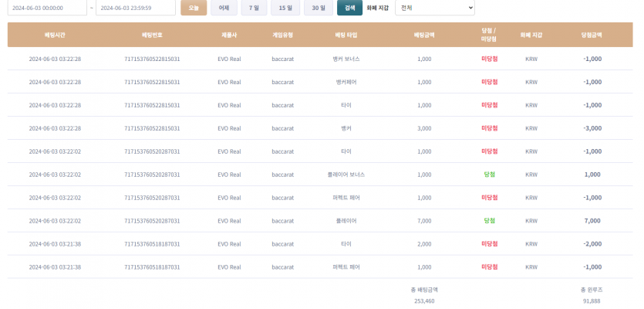Click the -3,000 win amount cell

click(592, 128)
